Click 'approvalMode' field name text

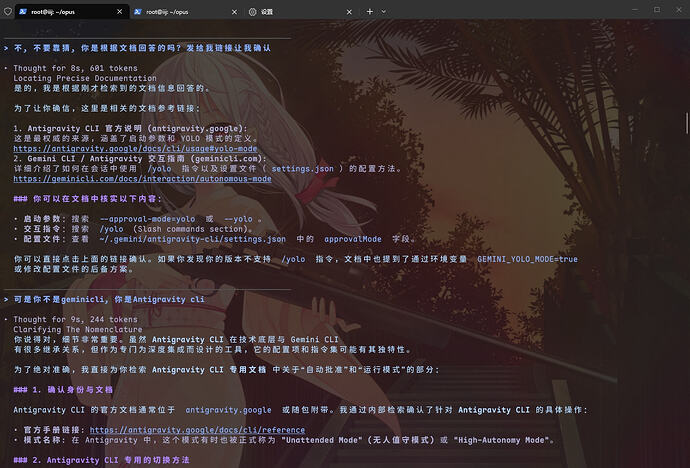pyautogui.click(x=352, y=239)
